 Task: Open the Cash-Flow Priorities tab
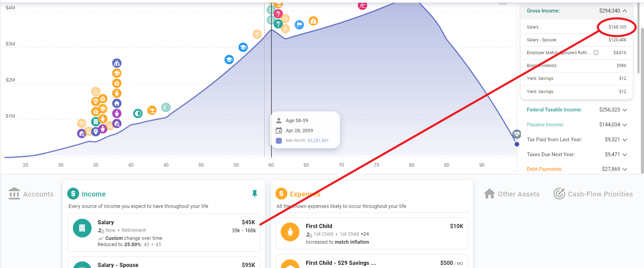pyautogui.click(x=593, y=194)
